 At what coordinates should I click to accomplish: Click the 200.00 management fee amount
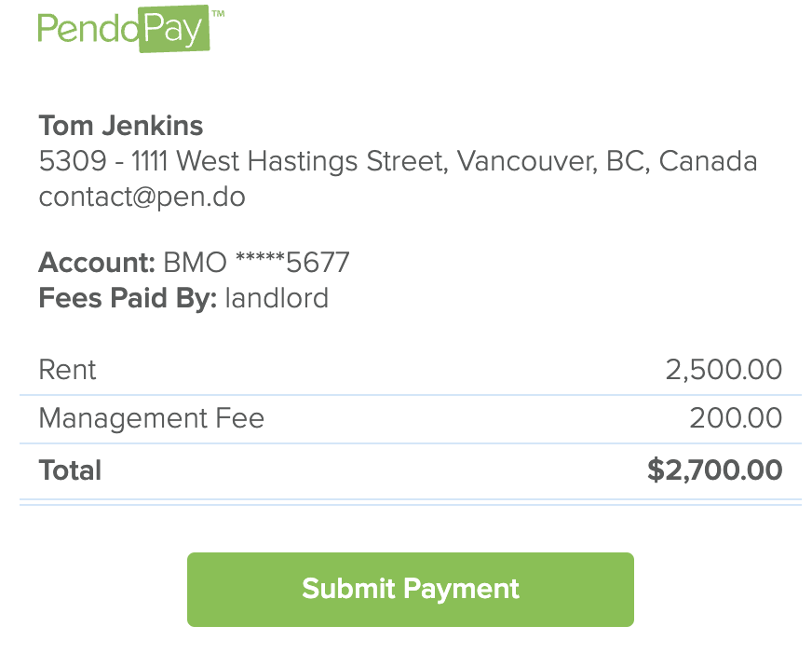(x=736, y=418)
